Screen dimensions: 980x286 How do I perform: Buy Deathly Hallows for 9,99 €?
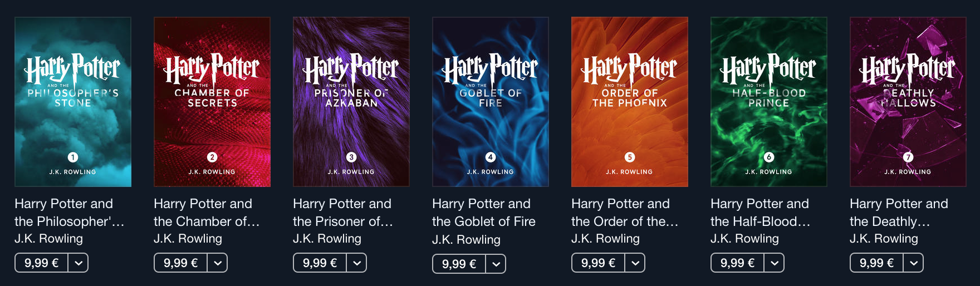pyautogui.click(x=876, y=263)
